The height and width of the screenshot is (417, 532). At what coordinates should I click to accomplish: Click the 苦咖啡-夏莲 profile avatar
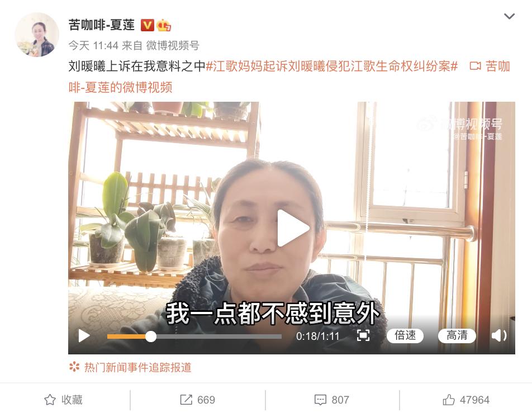pyautogui.click(x=37, y=35)
